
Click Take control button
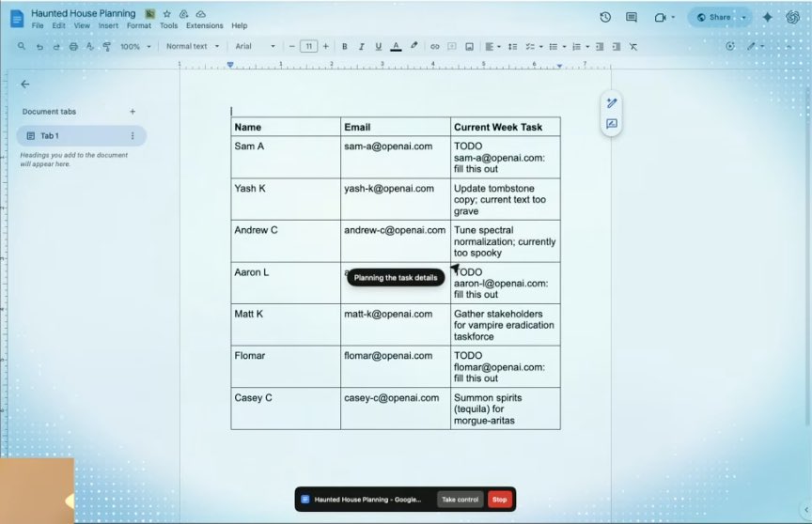460,500
